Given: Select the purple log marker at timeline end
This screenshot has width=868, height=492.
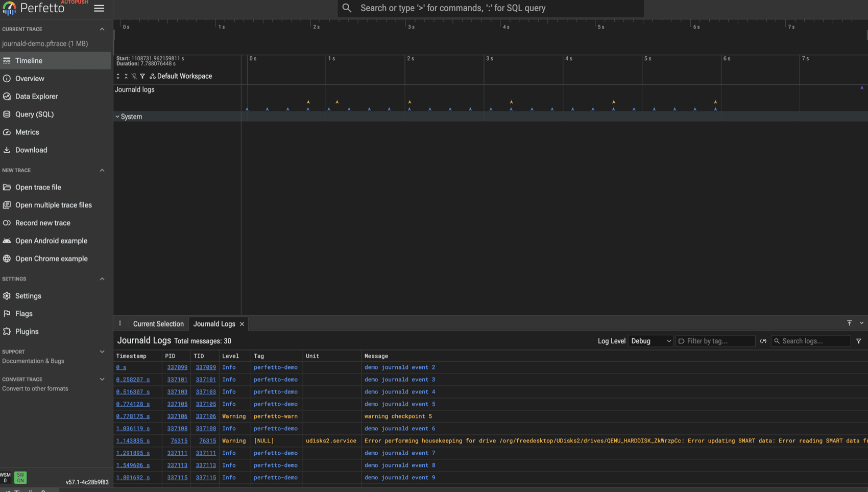Looking at the screenshot, I should pos(862,88).
